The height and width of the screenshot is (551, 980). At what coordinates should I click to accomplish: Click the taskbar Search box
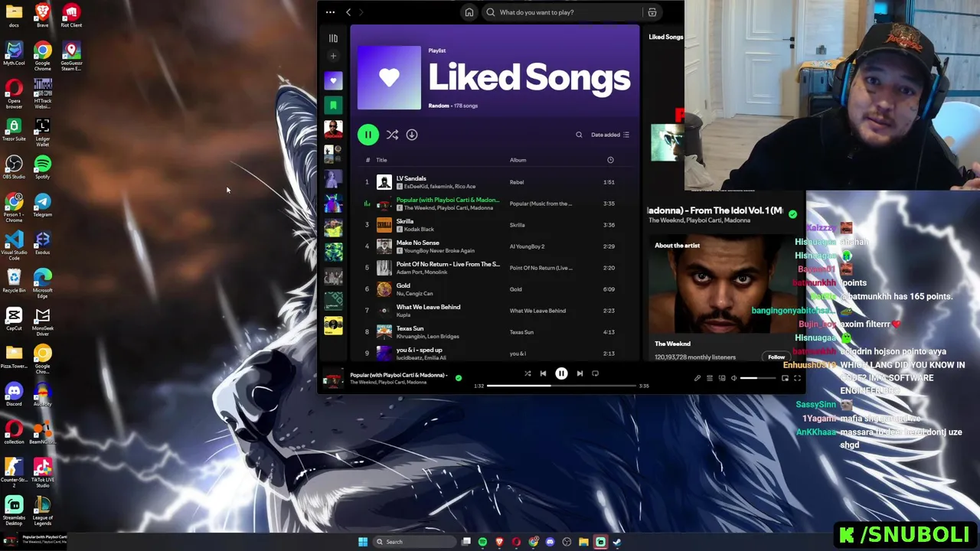pyautogui.click(x=413, y=542)
